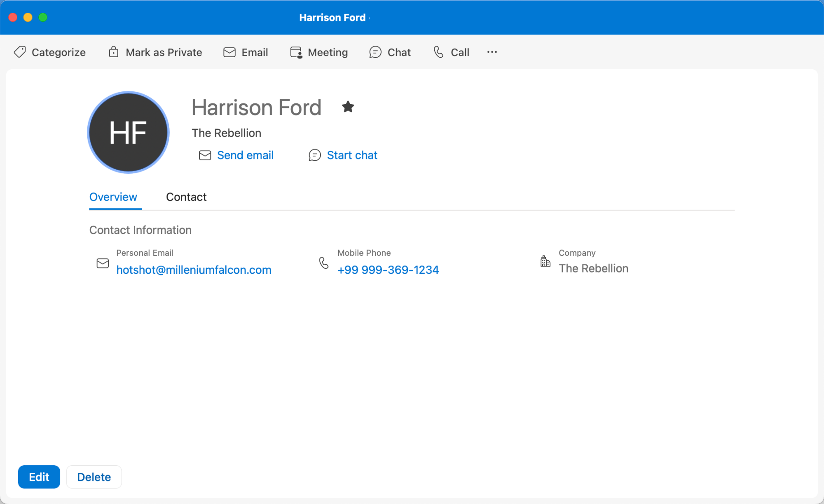The height and width of the screenshot is (504, 824).
Task: Open hotshot@milleniumfalcon.com email address link
Action: [x=194, y=270]
